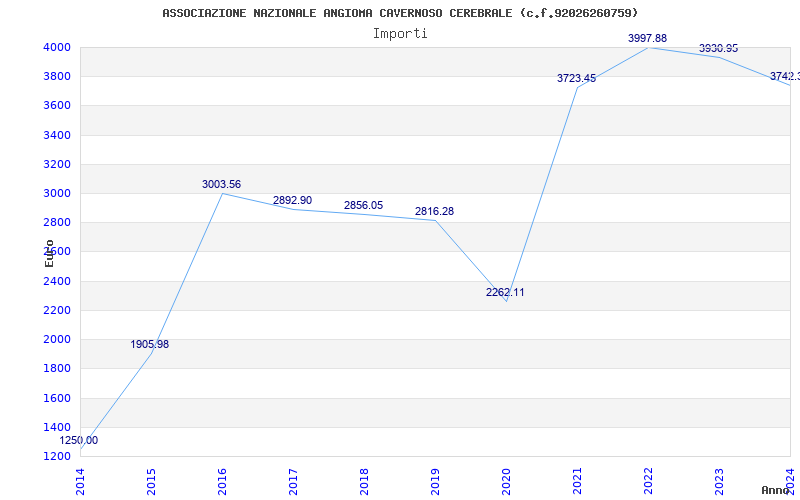Image resolution: width=800 pixels, height=500 pixels.
Task: Click the data label 1905.98
Action: [149, 344]
